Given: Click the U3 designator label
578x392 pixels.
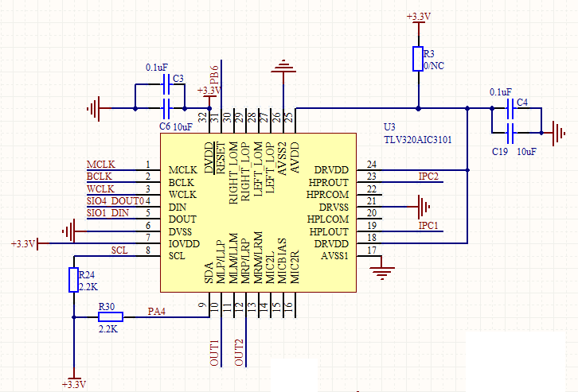Looking at the screenshot, I should click(x=389, y=127).
